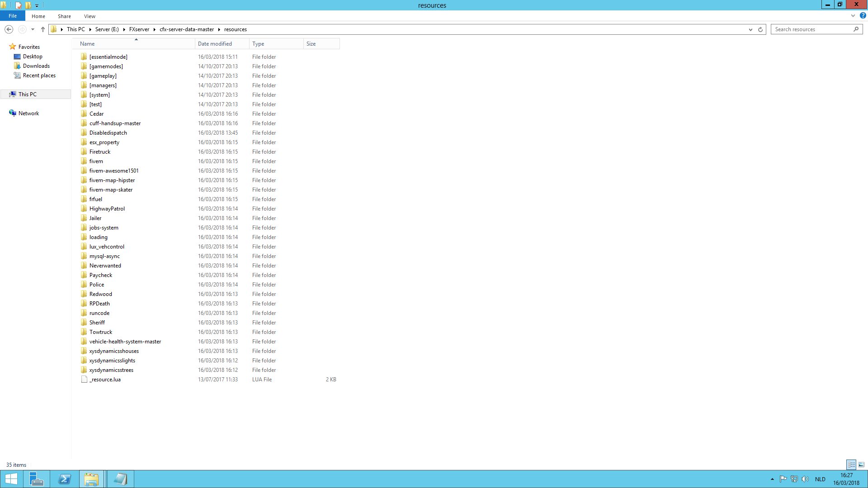The height and width of the screenshot is (488, 868).
Task: Expand chevron after FXserver breadcrumb
Action: tap(154, 29)
